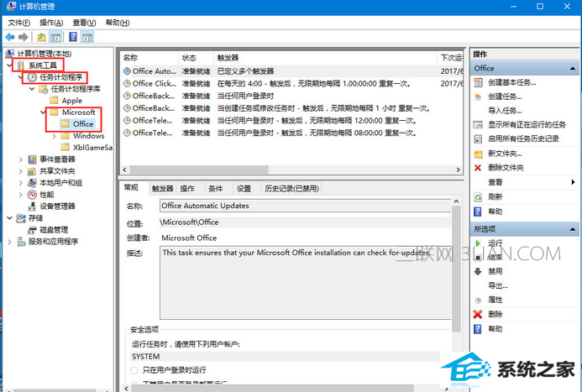Click the Forward arrow toolbar icon

click(x=23, y=37)
